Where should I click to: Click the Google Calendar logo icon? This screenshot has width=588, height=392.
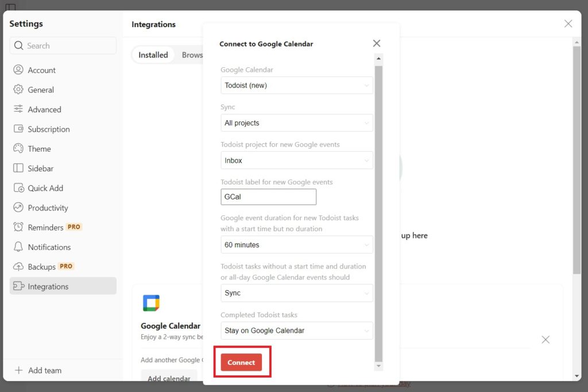point(151,303)
